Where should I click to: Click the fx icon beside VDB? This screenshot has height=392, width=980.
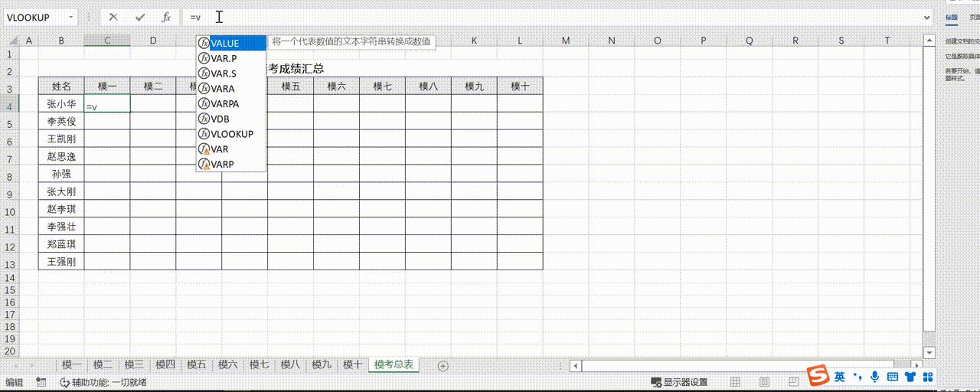[x=204, y=119]
